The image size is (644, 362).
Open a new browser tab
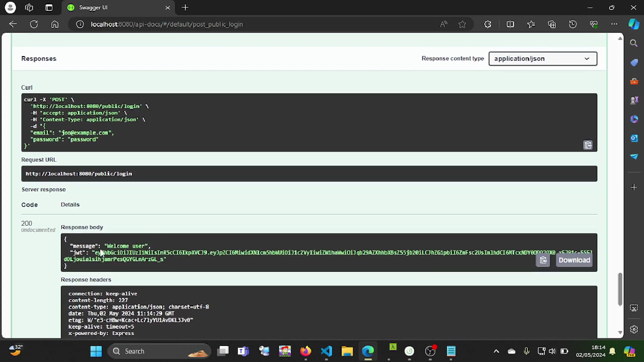pyautogui.click(x=185, y=8)
